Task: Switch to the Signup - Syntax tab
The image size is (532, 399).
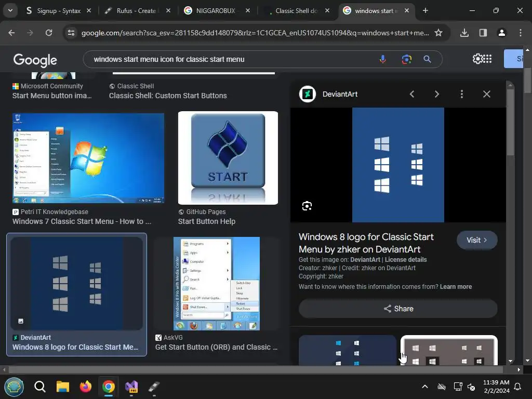Action: [58, 11]
